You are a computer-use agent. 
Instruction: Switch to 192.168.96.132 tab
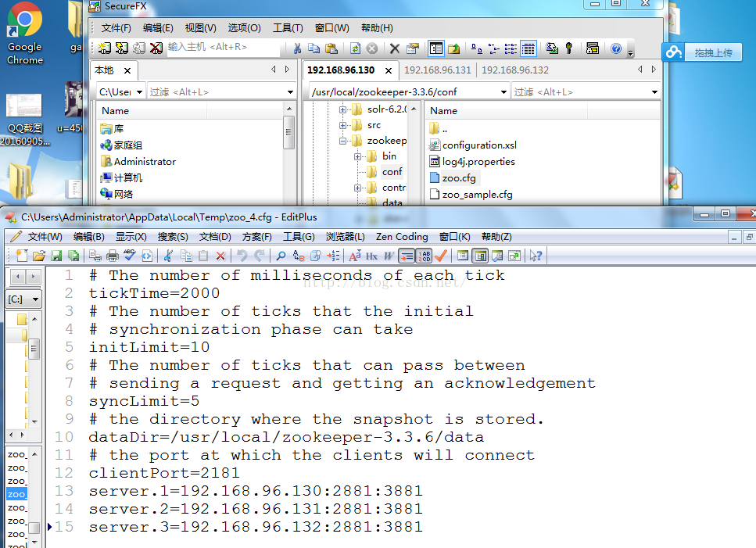tap(515, 70)
